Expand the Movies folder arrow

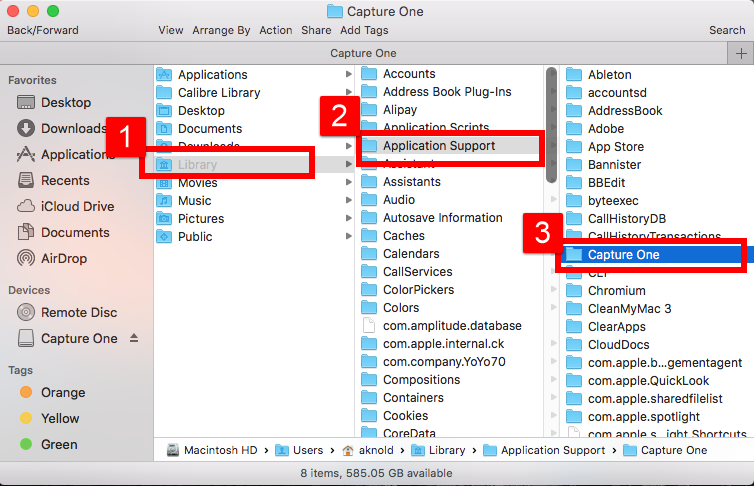(348, 183)
